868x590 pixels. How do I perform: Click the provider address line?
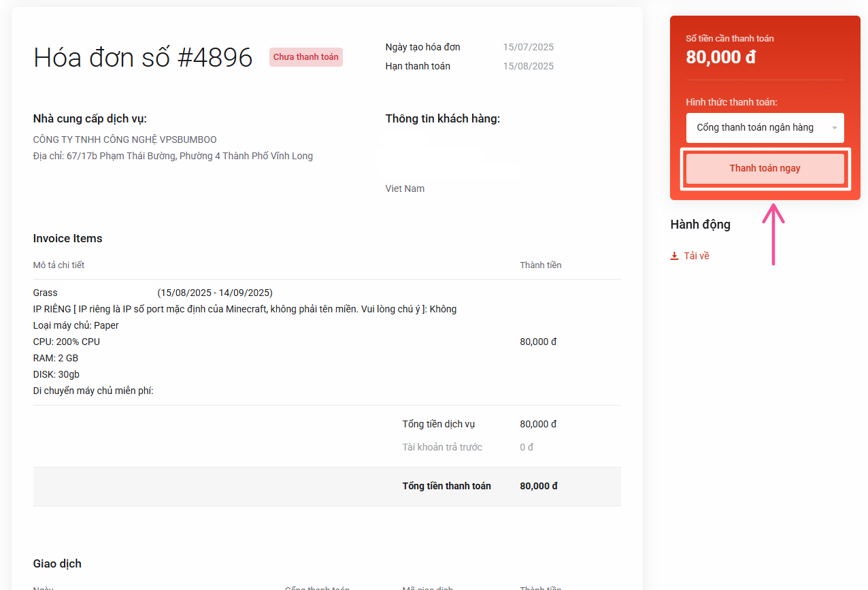173,156
